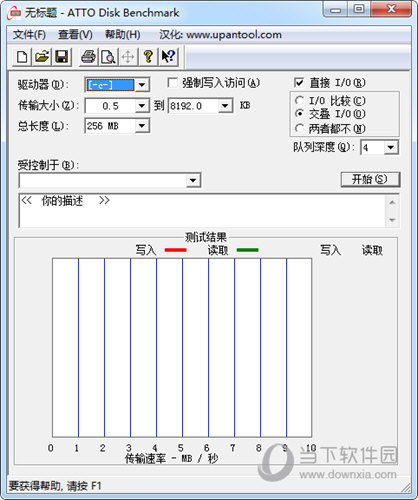
Task: Select the 交叠 I/O radio button
Action: (x=299, y=114)
